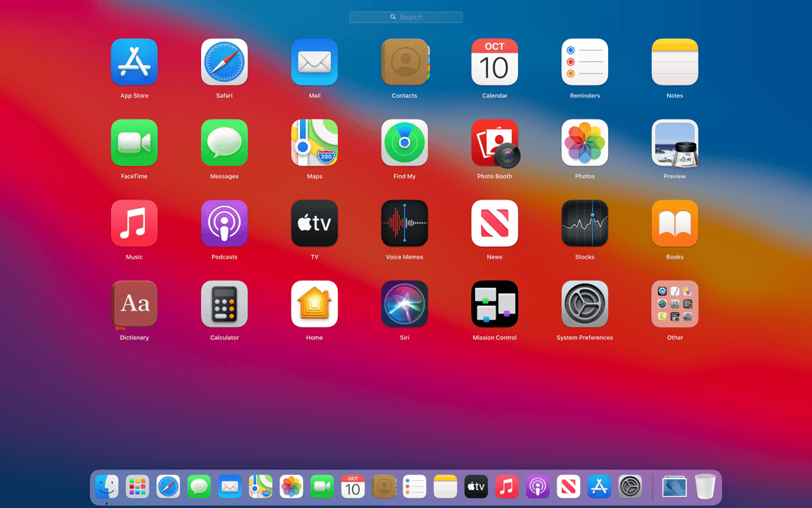The height and width of the screenshot is (508, 812).
Task: Open the Home app
Action: [314, 305]
